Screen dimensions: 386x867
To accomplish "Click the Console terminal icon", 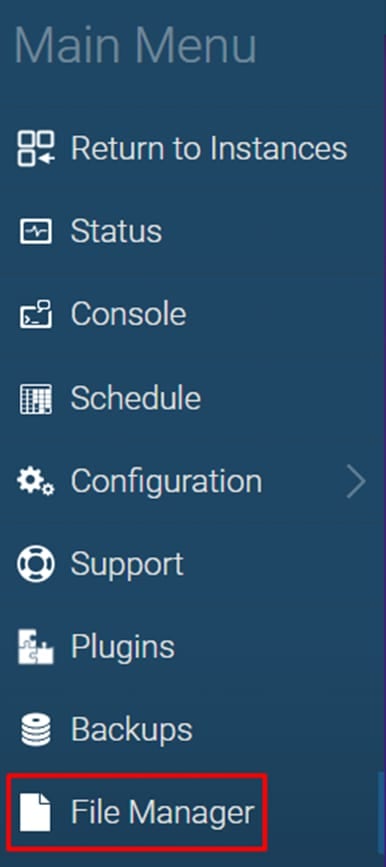I will pyautogui.click(x=36, y=314).
